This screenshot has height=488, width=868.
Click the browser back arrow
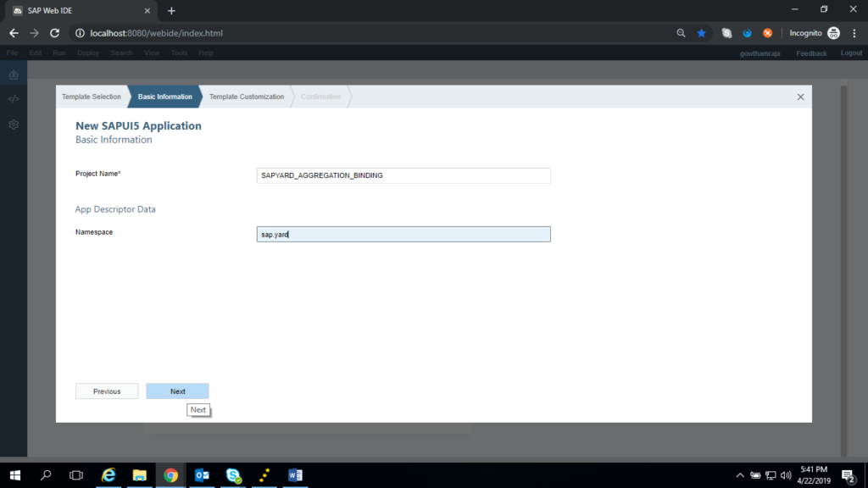[x=14, y=33]
